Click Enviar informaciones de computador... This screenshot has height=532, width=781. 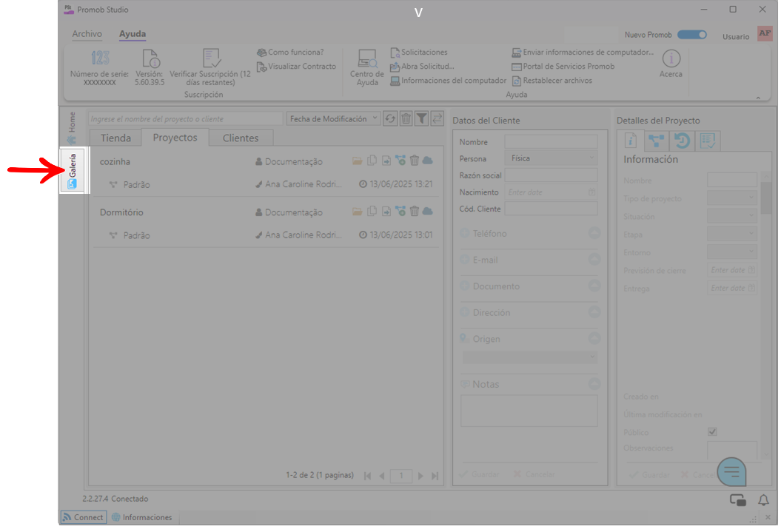tap(583, 53)
